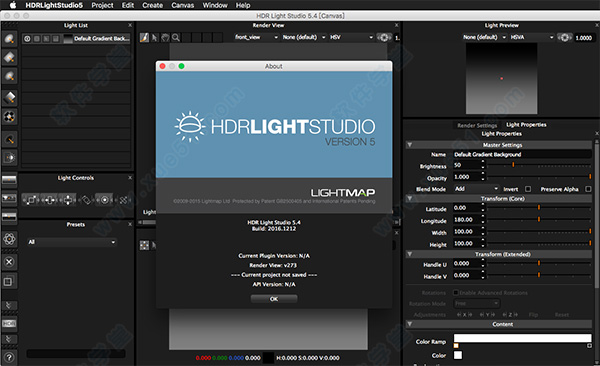Open the Presets All dropdown

(x=71, y=242)
